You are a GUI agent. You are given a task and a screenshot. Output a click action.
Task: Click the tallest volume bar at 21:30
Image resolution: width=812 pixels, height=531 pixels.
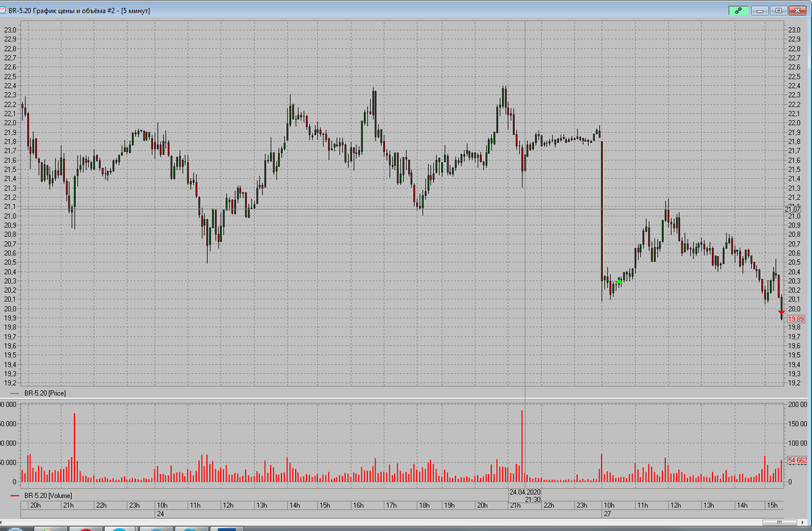[x=522, y=446]
